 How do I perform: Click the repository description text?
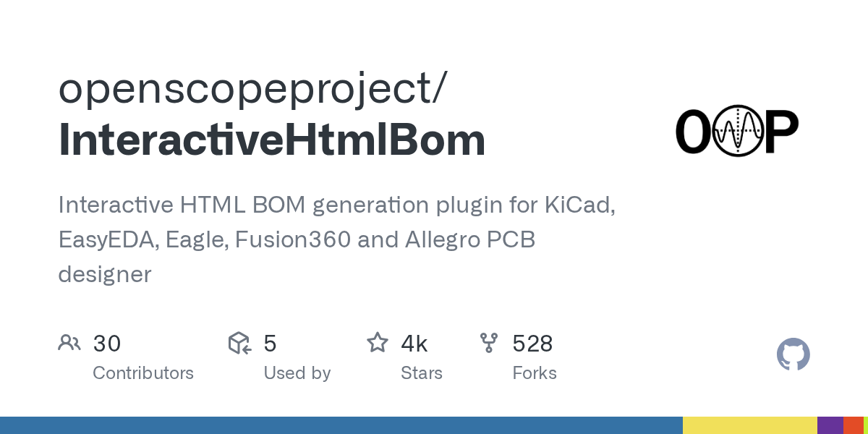click(x=336, y=239)
